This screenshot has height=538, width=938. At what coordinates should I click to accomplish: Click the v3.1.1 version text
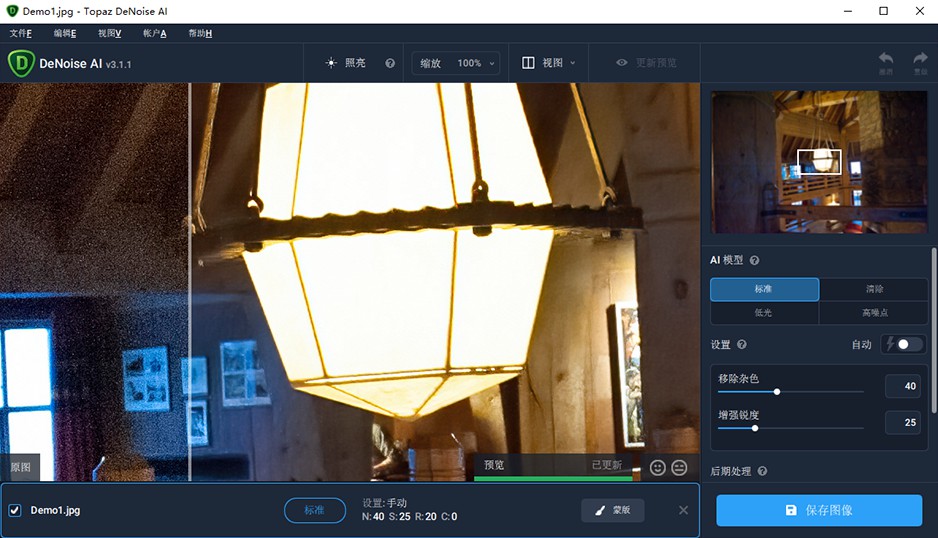click(x=118, y=64)
